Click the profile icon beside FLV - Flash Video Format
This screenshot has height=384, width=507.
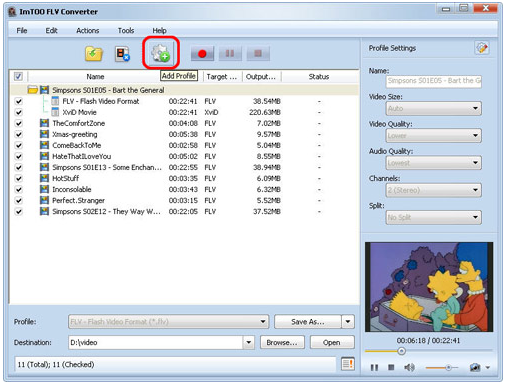pos(55,101)
